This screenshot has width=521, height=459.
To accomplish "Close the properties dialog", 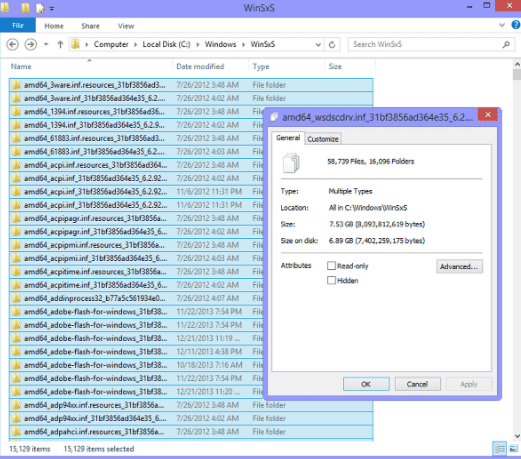I will click(488, 115).
